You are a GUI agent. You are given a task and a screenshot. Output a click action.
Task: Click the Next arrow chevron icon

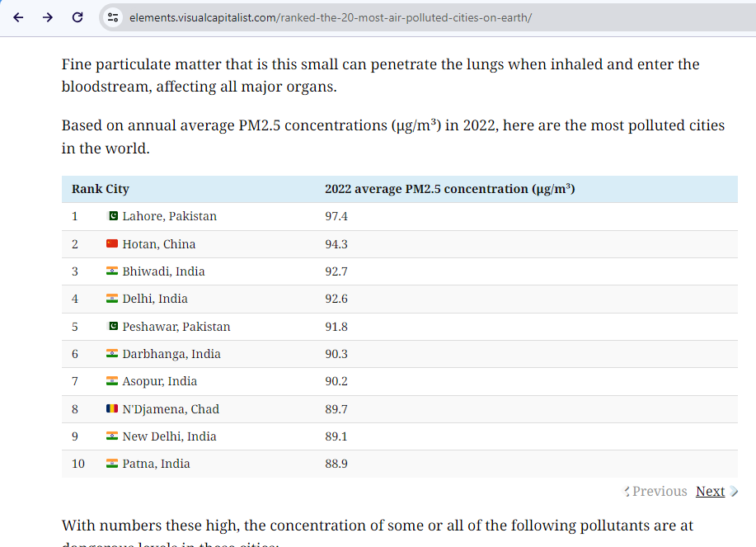coord(734,491)
